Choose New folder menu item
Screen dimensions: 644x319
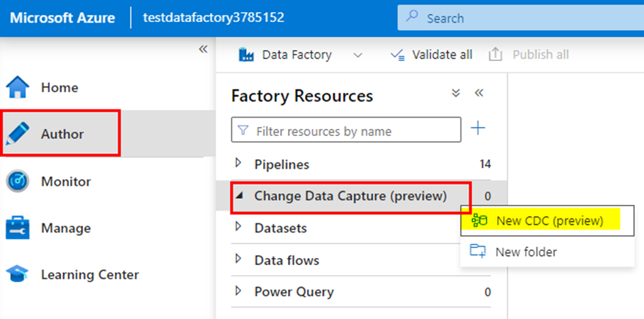[x=547, y=251]
